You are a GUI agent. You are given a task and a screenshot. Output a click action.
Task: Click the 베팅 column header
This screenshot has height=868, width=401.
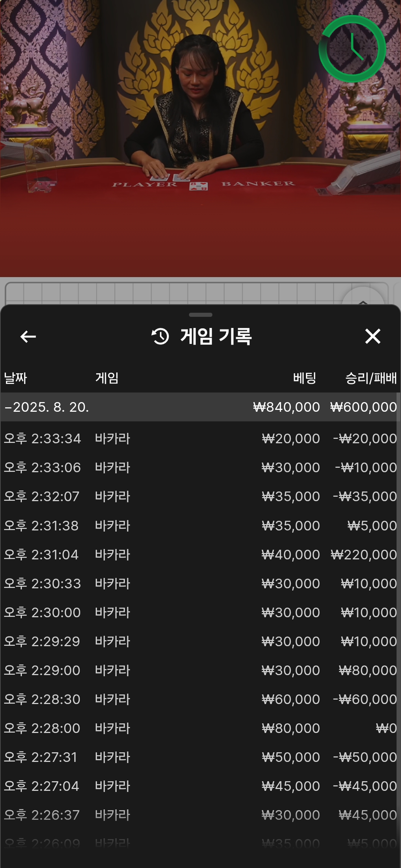pos(304,378)
